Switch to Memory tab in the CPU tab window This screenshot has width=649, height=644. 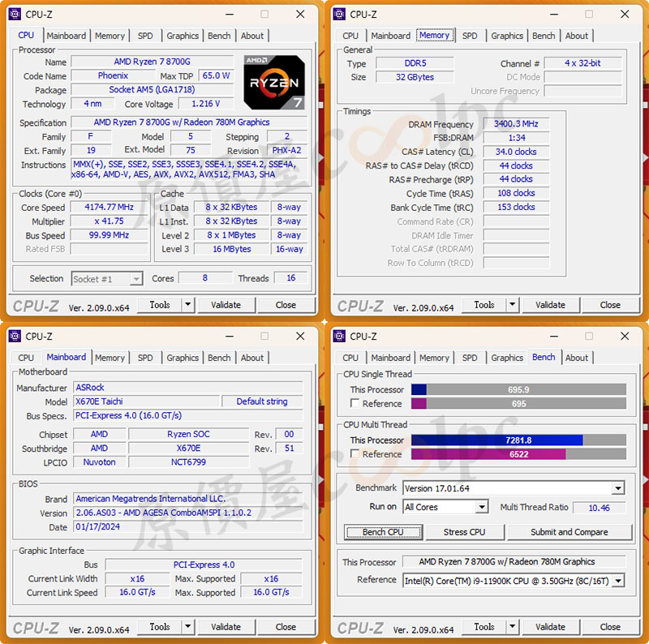tap(110, 36)
